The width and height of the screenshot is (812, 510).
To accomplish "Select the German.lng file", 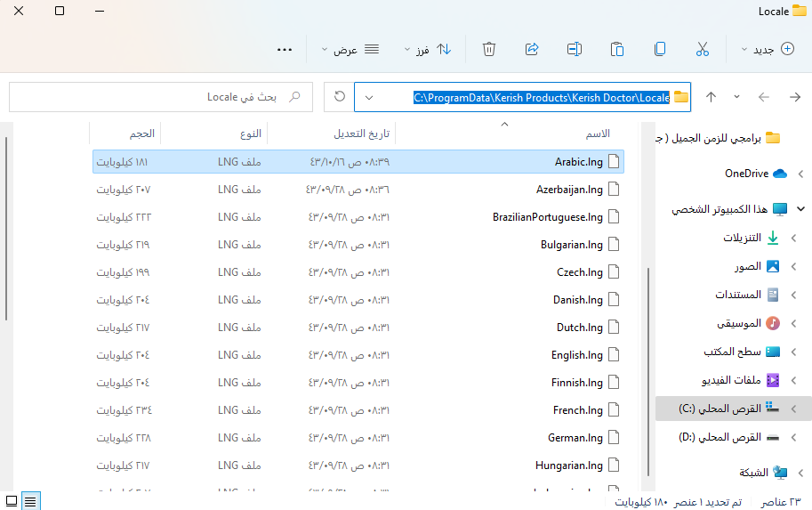I will point(358,437).
